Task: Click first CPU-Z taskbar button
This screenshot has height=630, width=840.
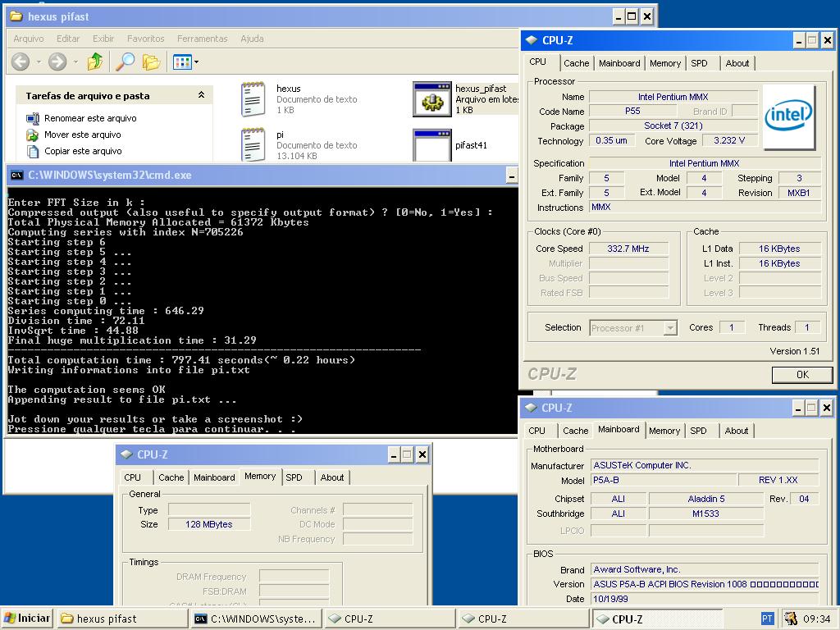Action: pos(390,619)
